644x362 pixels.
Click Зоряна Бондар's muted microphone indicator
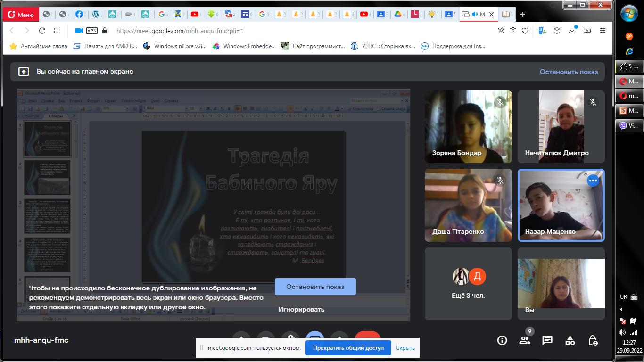[x=500, y=102]
